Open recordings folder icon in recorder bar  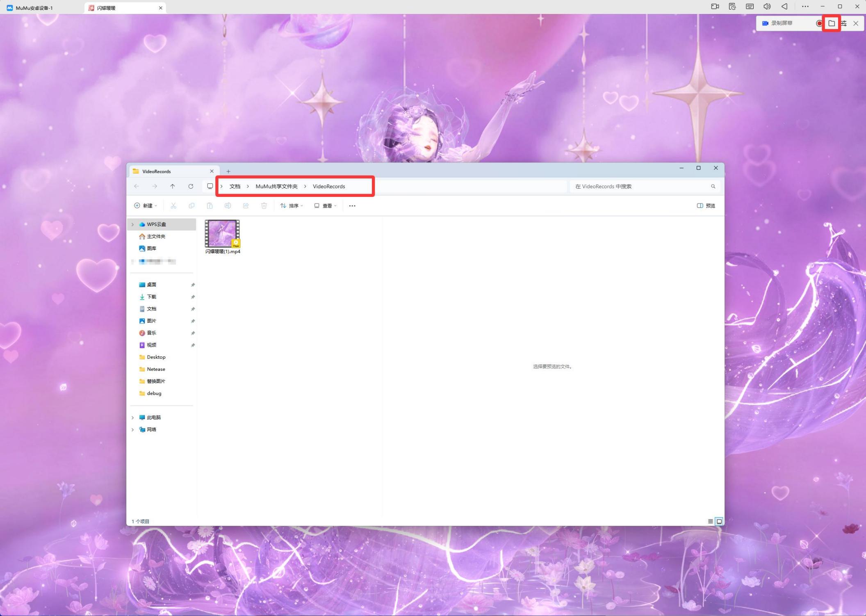pyautogui.click(x=832, y=23)
